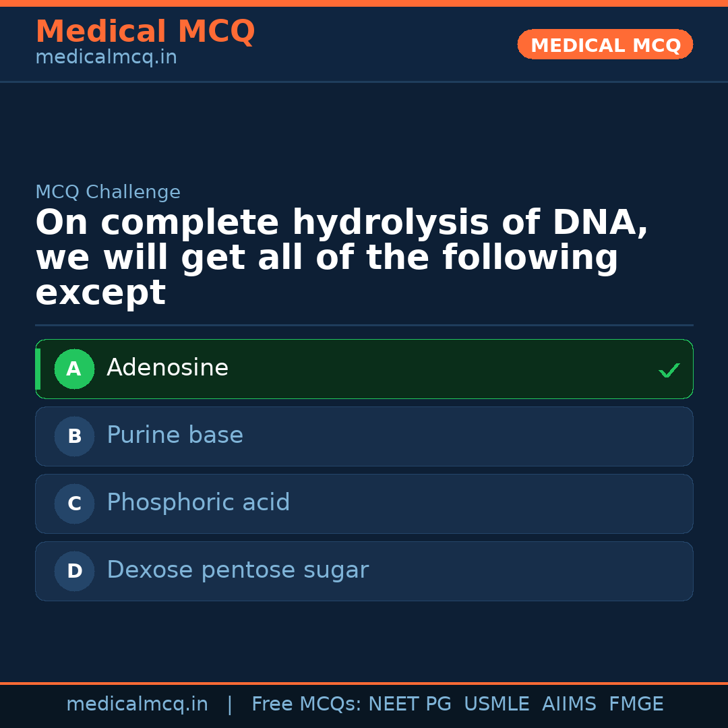Select the Adenosine answer option
Viewport: 728px width, 728px height.
[x=364, y=369]
